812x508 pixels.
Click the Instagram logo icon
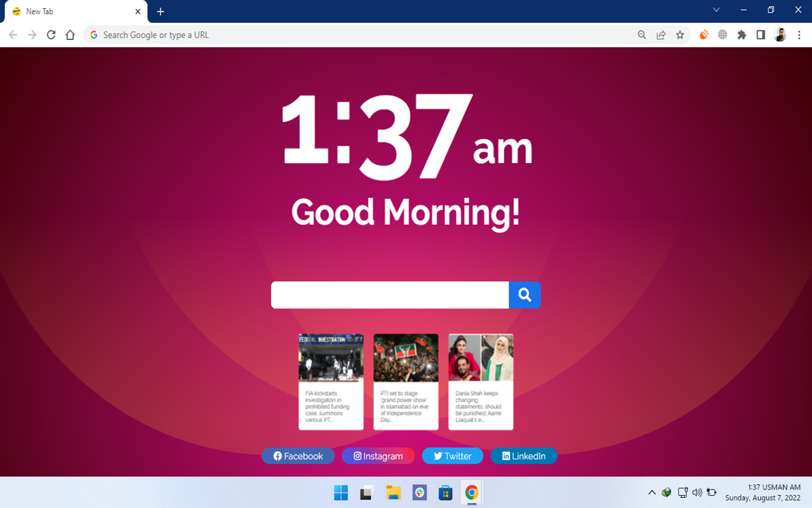pos(358,456)
